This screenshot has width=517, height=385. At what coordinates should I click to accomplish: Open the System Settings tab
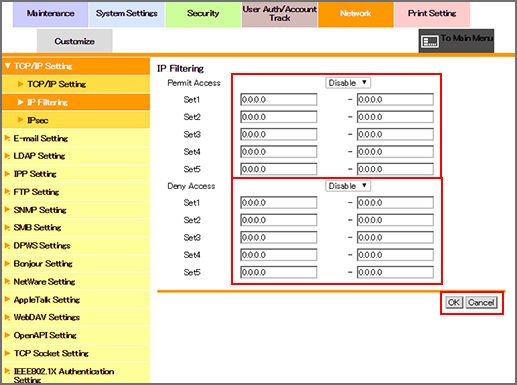127,14
